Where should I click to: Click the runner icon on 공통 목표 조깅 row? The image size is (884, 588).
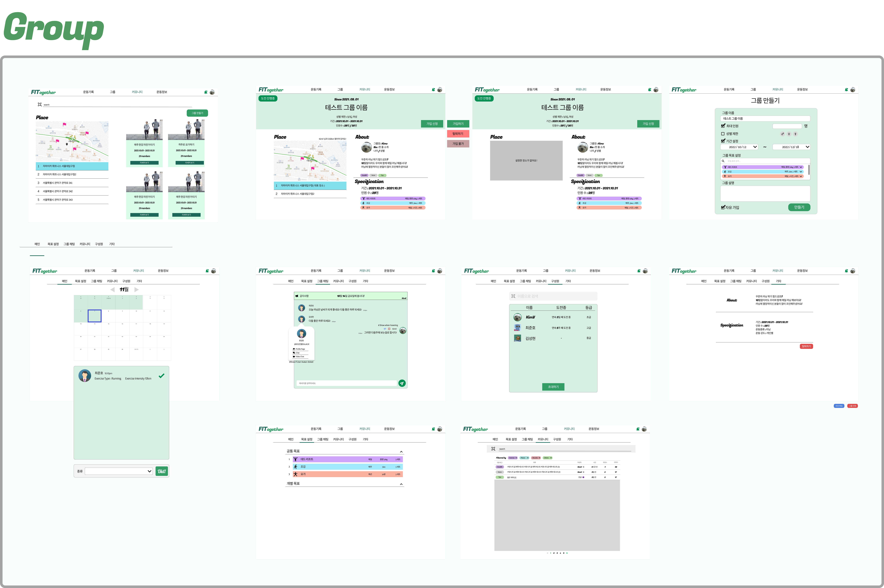(296, 467)
